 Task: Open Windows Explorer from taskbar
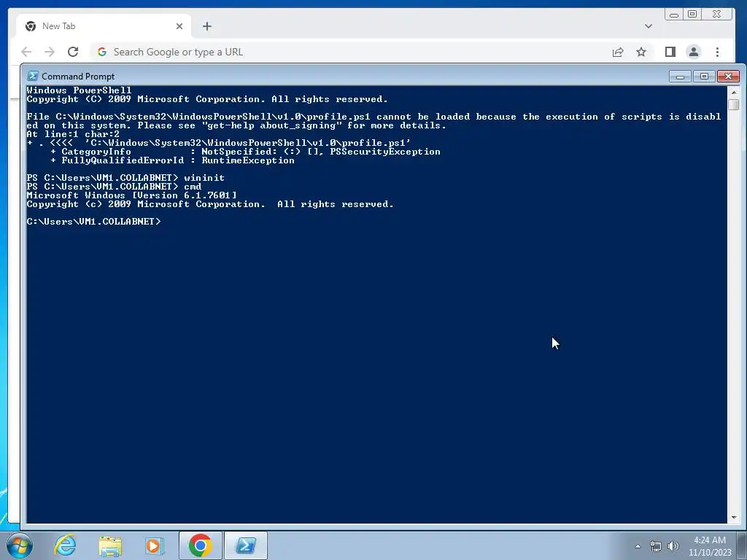110,545
